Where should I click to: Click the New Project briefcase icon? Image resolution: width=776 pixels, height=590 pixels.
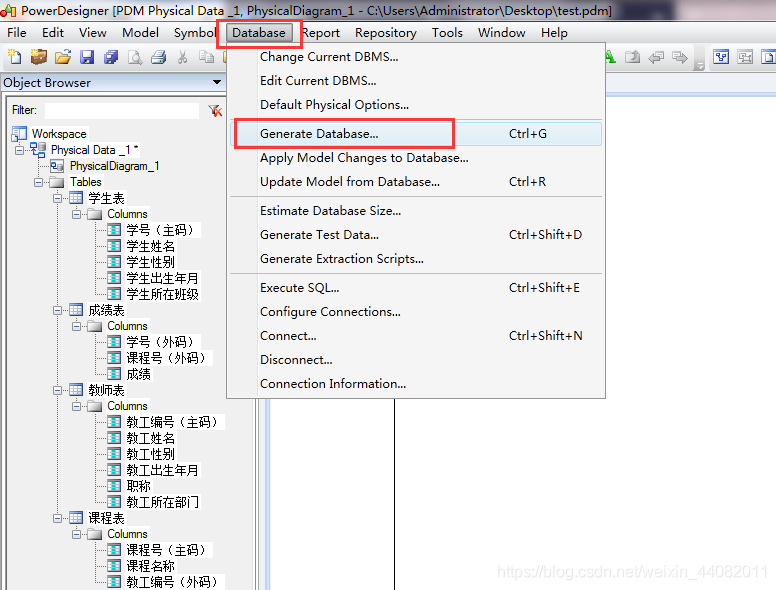click(x=39, y=57)
